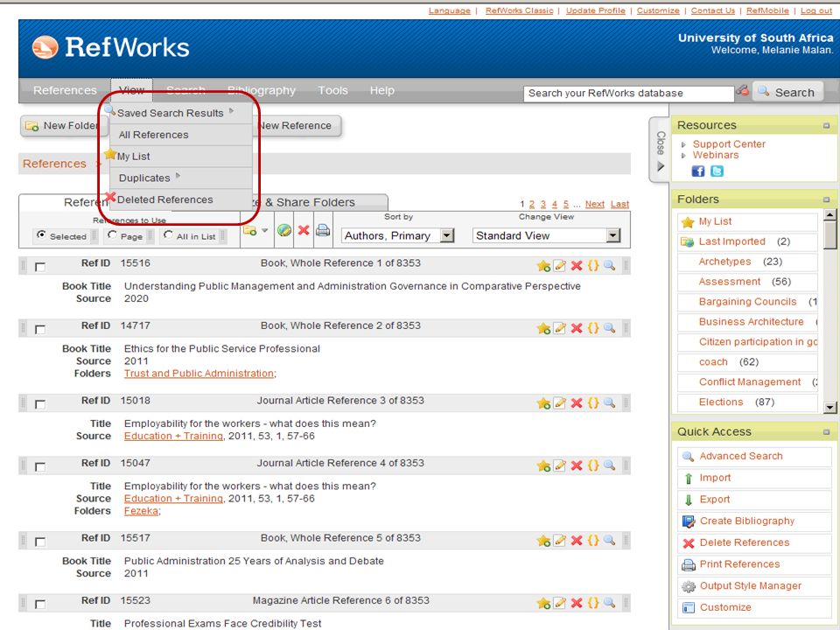This screenshot has width=840, height=630.
Task: Expand Duplicates submenu
Action: pyautogui.click(x=178, y=176)
